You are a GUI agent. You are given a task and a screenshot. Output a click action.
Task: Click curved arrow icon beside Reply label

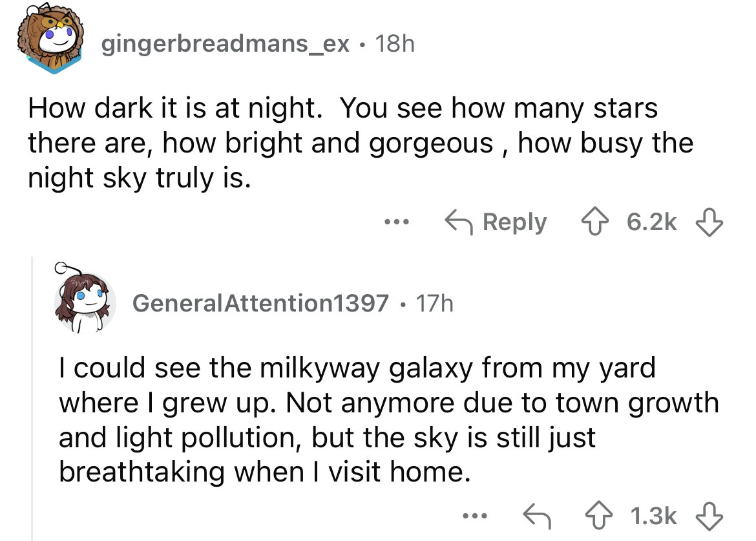pos(457,222)
